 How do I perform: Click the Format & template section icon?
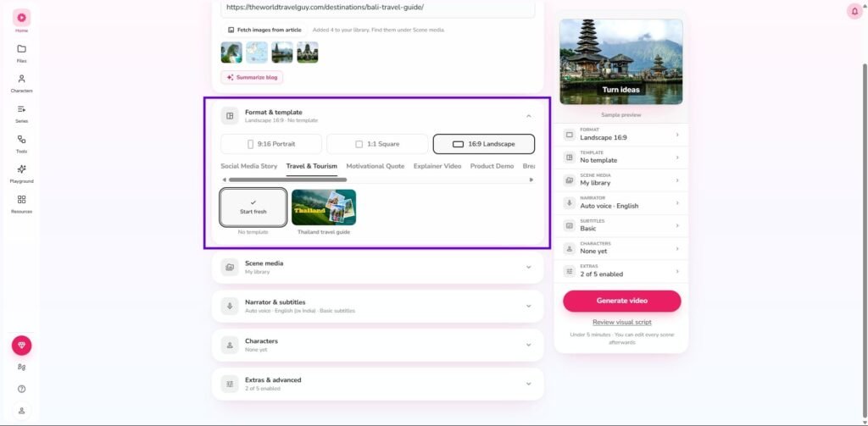tap(230, 116)
